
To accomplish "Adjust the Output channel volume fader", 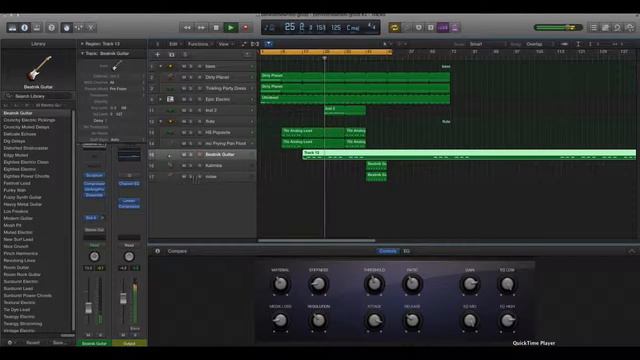I will point(123,299).
